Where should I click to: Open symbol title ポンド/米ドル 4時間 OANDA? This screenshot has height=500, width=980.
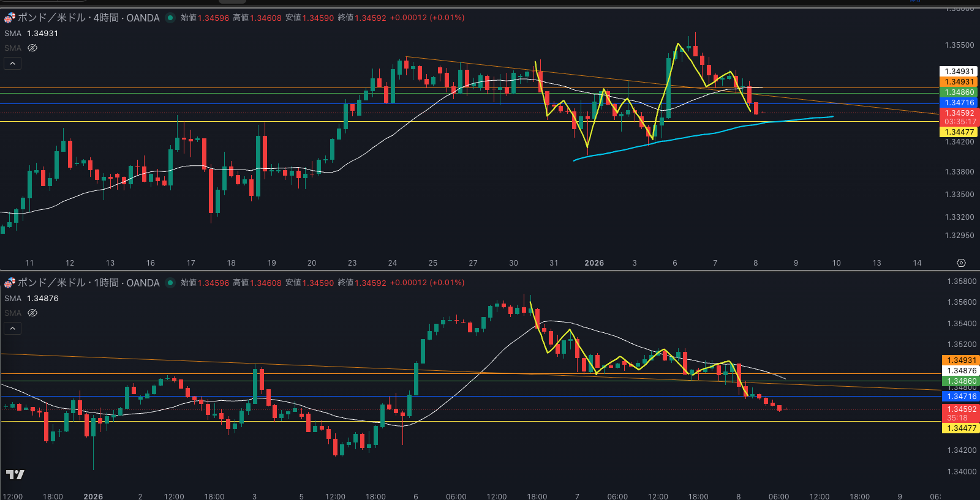(x=88, y=18)
